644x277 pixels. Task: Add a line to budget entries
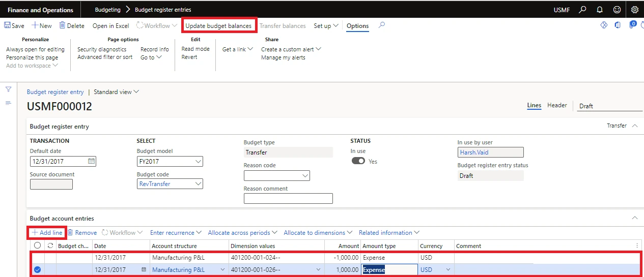(x=47, y=233)
